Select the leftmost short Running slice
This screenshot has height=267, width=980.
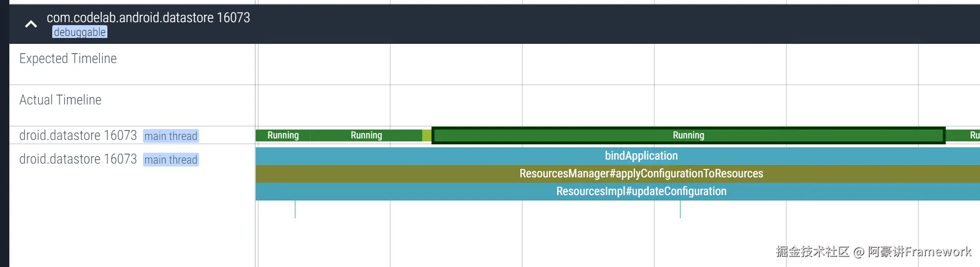pyautogui.click(x=283, y=135)
